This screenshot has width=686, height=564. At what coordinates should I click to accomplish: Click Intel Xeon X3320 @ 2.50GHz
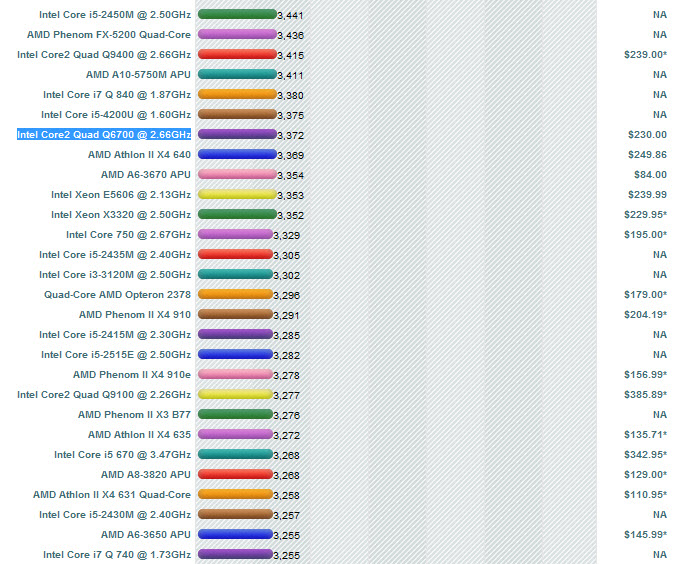coord(121,215)
